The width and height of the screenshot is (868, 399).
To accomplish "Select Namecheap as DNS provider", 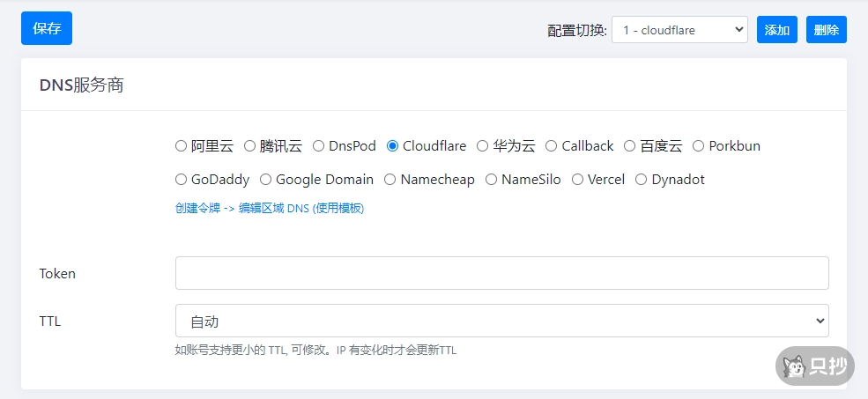I will (x=390, y=180).
